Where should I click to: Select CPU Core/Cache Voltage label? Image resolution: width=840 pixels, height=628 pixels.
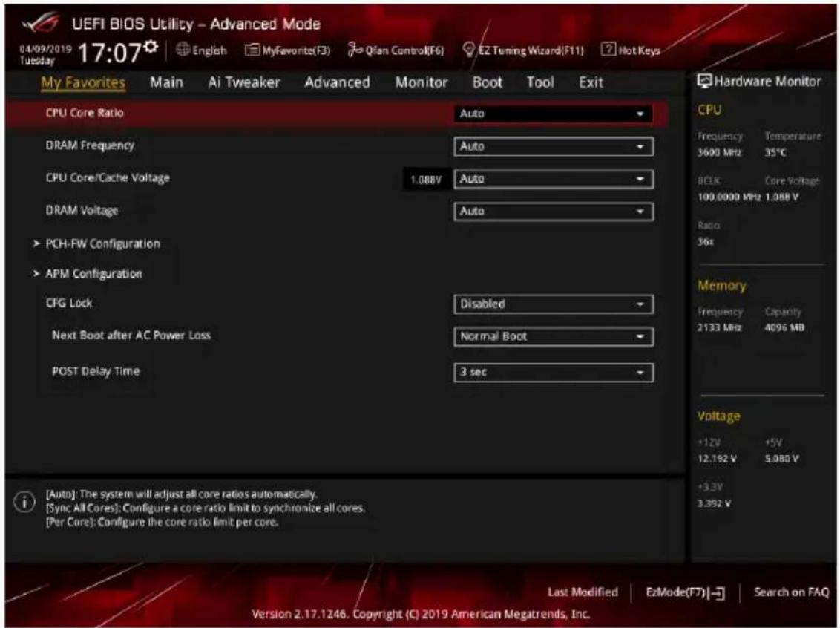coord(108,178)
